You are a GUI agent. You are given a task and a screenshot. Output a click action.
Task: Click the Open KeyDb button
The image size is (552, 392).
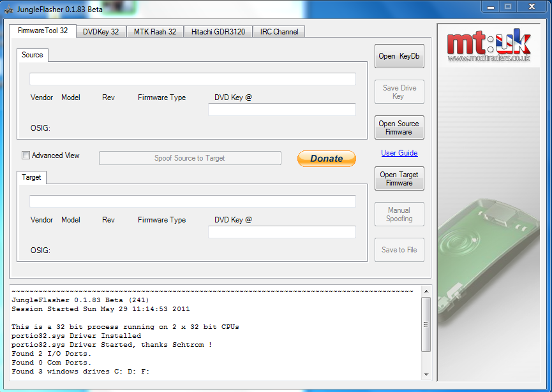pos(399,56)
